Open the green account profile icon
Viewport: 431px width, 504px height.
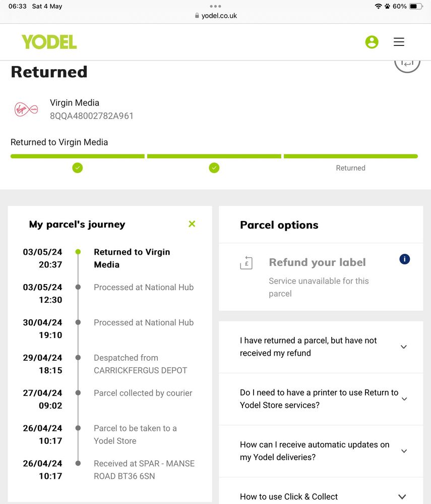372,42
